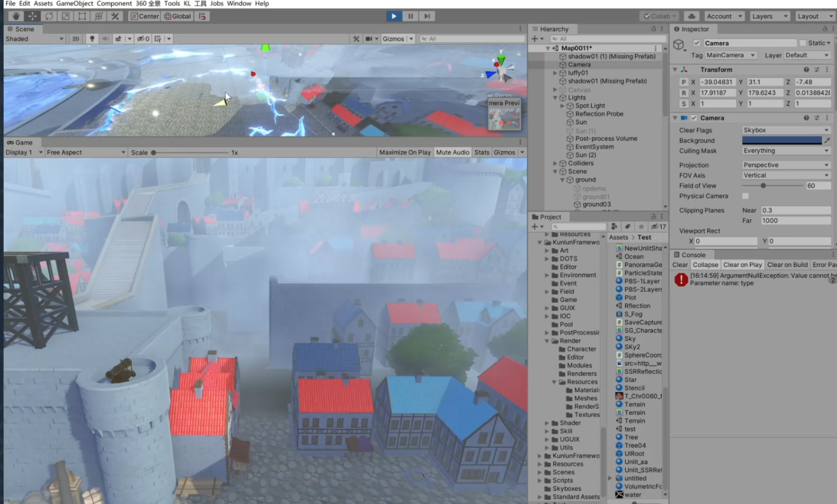The height and width of the screenshot is (504, 837).
Task: Open the Layer Default dropdown
Action: pos(807,55)
